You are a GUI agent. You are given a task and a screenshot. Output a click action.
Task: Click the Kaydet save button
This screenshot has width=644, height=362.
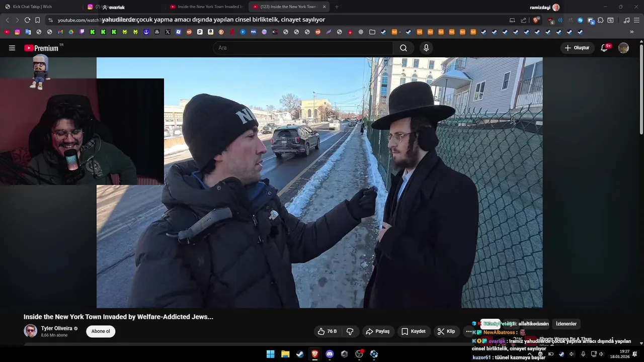click(x=414, y=331)
